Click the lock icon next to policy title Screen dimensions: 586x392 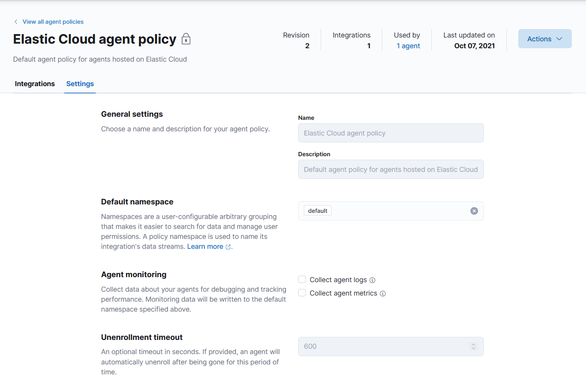pos(186,39)
